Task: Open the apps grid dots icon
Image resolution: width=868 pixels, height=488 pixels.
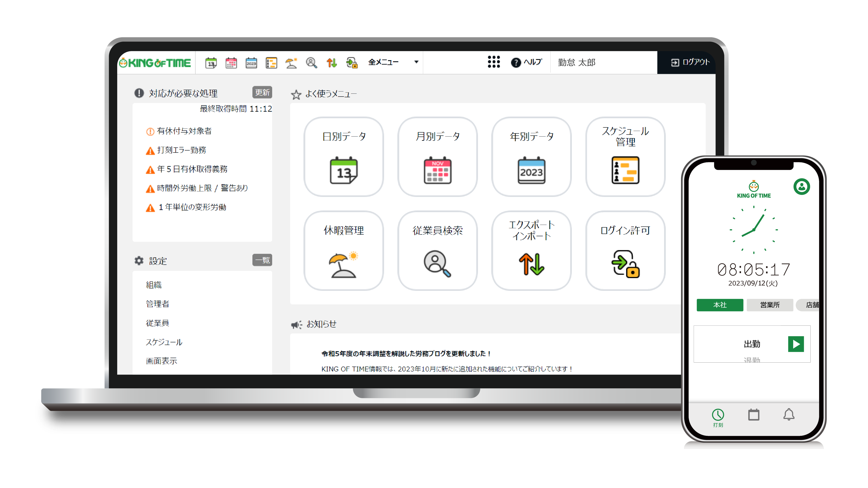Action: click(494, 62)
